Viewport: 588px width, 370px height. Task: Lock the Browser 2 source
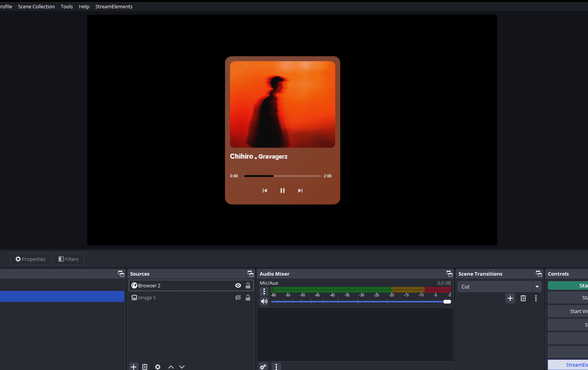click(248, 285)
